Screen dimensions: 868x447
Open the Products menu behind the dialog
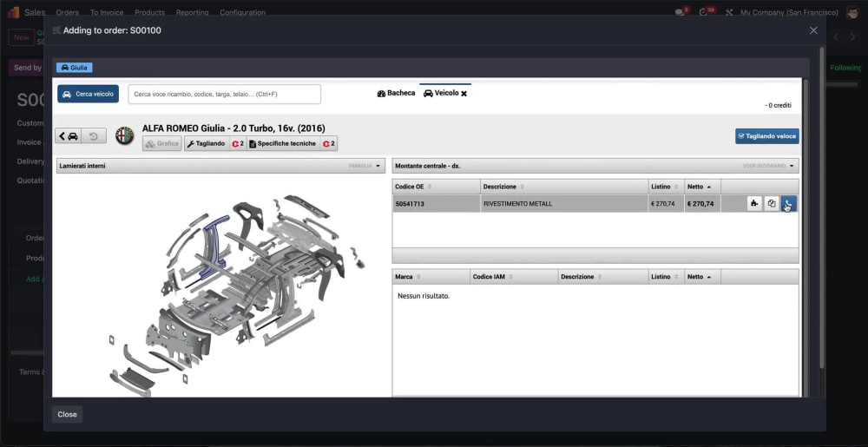click(149, 12)
